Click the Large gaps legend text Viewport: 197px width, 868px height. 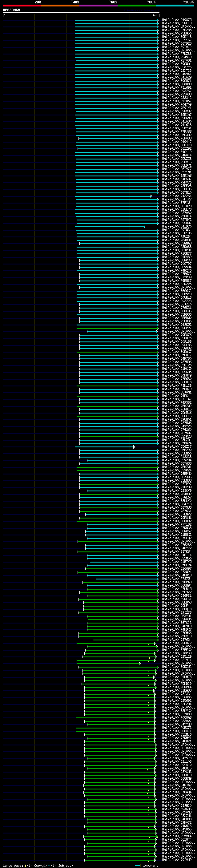38,866
